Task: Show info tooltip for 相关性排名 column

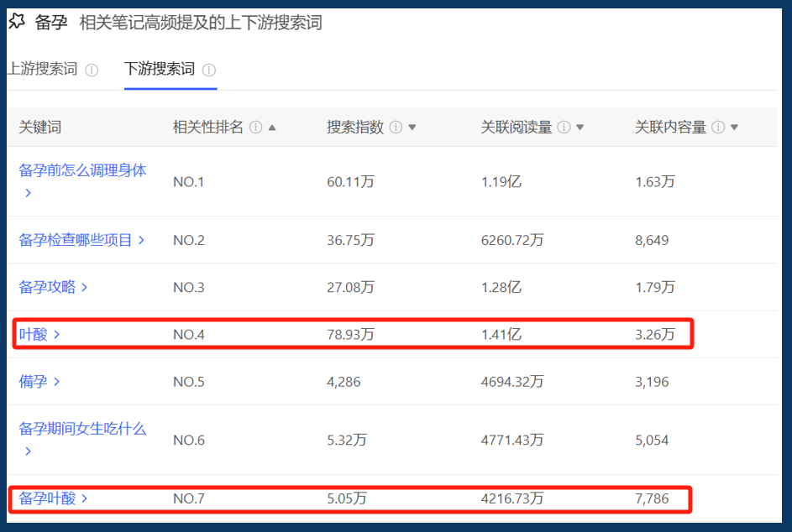Action: (x=255, y=128)
